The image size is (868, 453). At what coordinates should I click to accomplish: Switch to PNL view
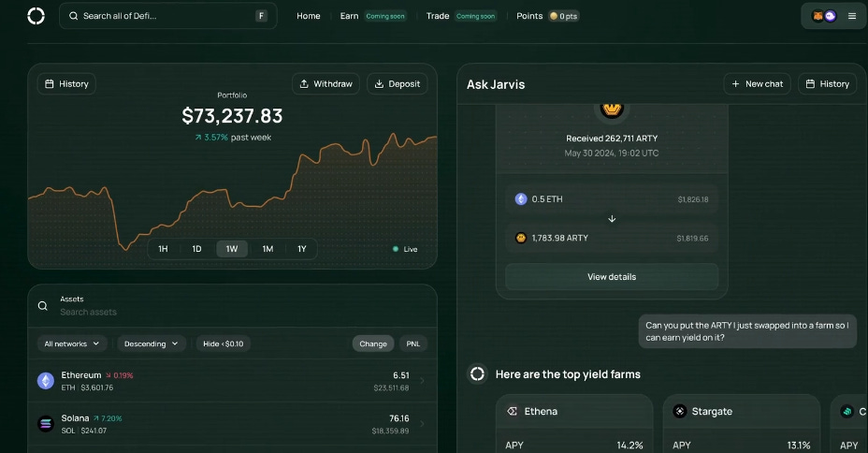[413, 343]
